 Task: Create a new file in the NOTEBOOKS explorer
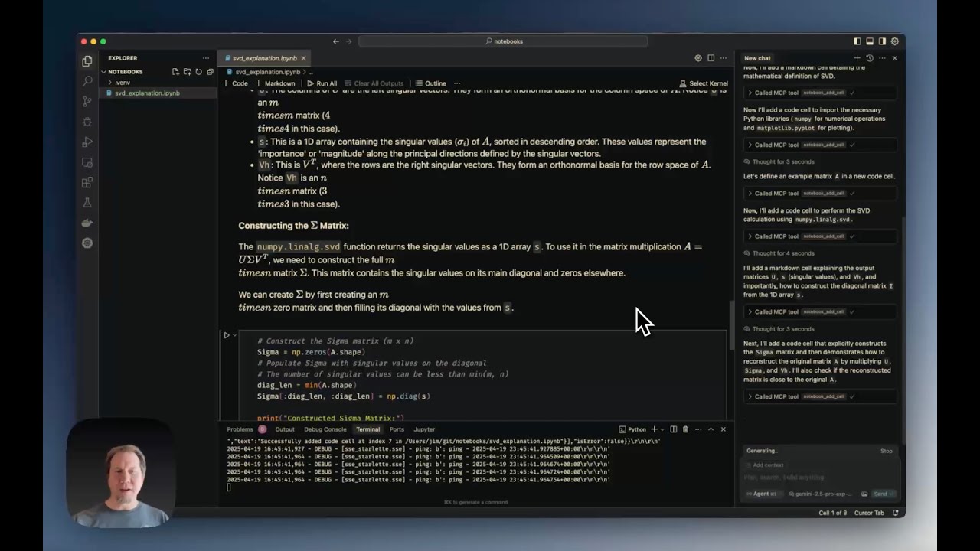(176, 72)
